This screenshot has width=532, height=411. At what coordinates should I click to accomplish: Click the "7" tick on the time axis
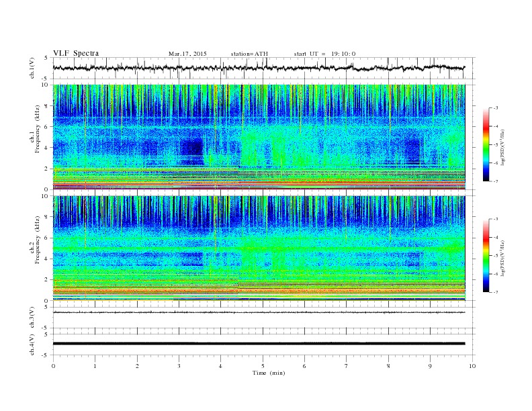coord(347,366)
